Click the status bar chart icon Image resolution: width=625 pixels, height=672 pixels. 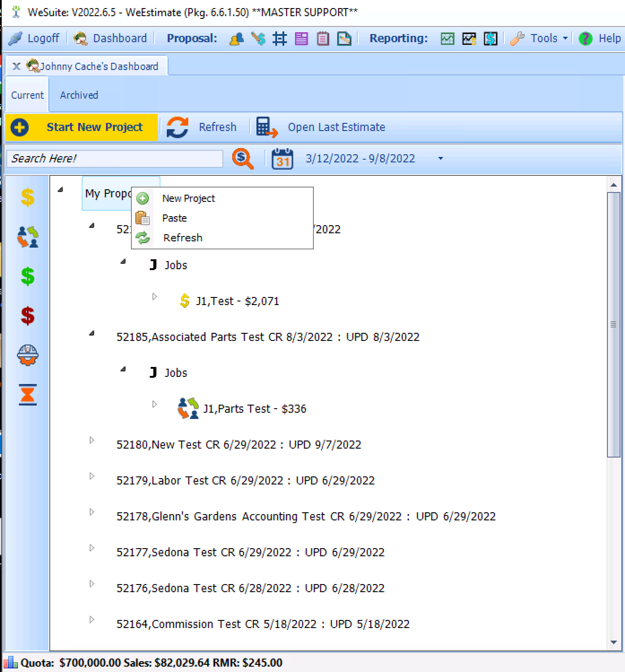click(10, 663)
